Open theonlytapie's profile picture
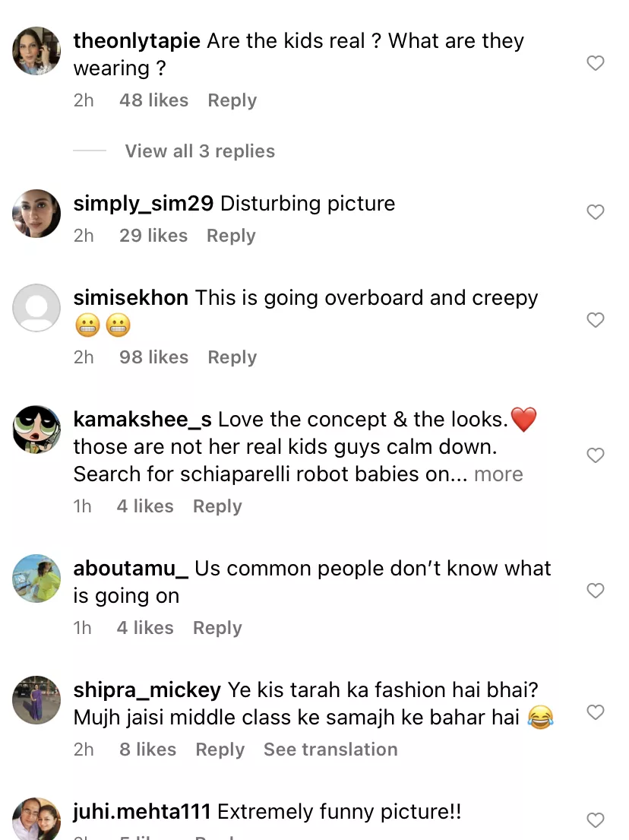 coord(36,52)
